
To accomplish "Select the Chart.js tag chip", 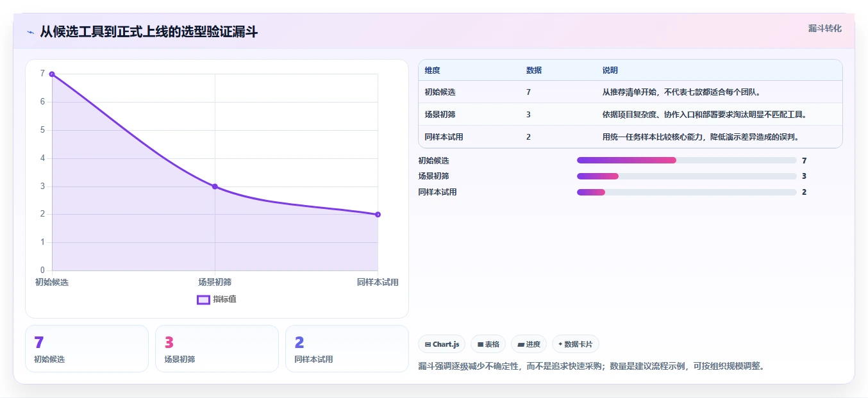I will (x=442, y=344).
